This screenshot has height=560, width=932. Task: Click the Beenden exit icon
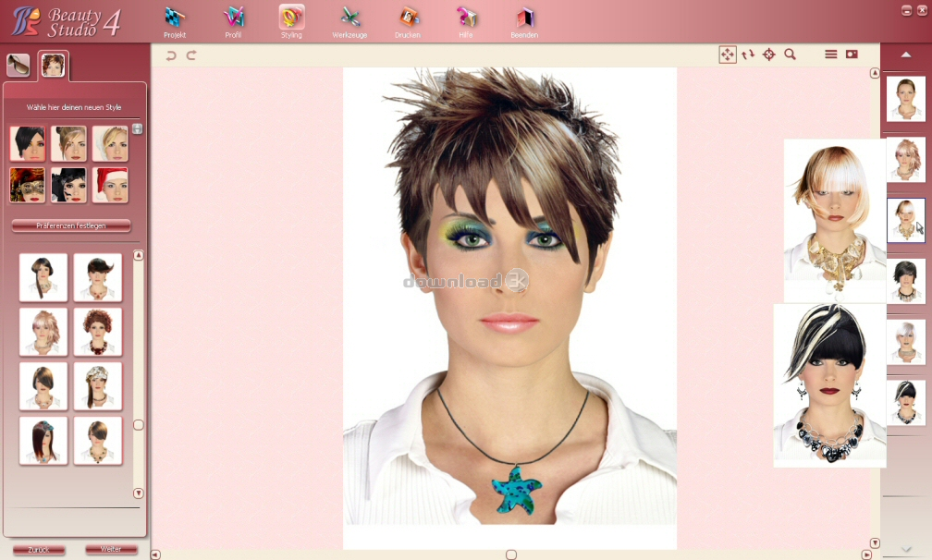click(x=524, y=18)
